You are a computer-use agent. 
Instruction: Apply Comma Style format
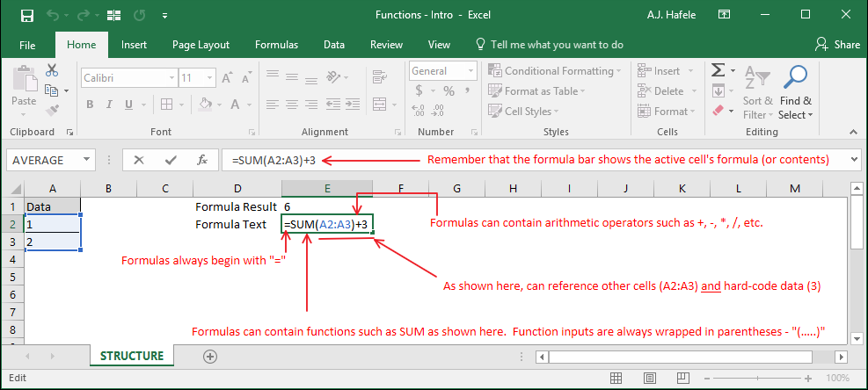[468, 90]
